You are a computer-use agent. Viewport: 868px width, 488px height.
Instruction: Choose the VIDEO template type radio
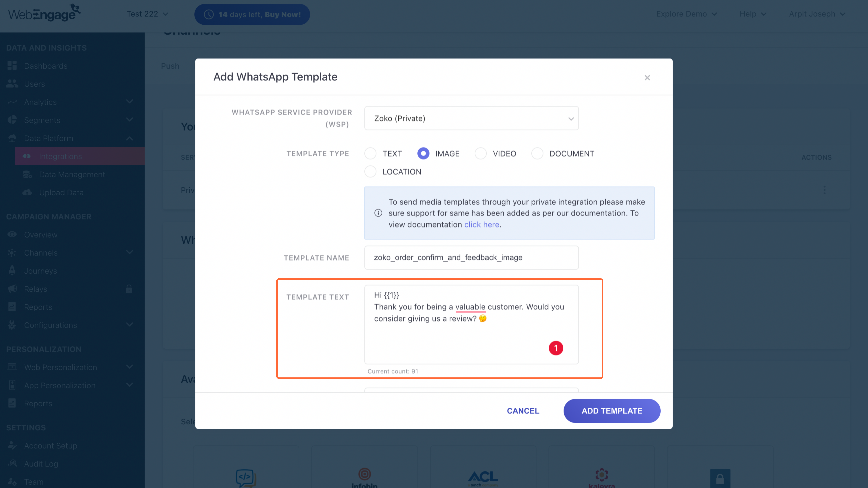pos(481,154)
